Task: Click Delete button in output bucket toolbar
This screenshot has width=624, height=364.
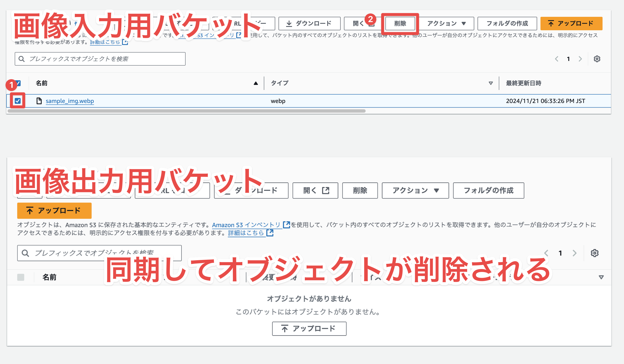Action: pyautogui.click(x=360, y=190)
